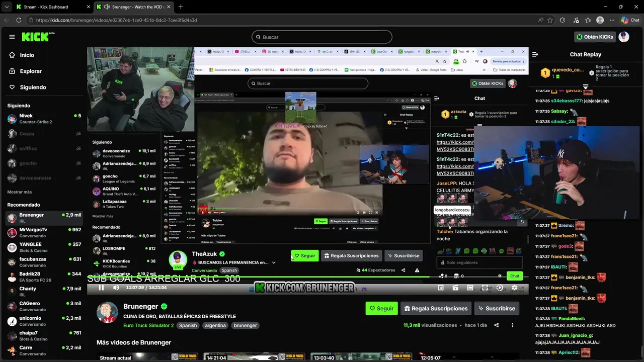The image size is (644, 362).
Task: Open the 13:03:40 video thumbnail
Action: coord(361,356)
